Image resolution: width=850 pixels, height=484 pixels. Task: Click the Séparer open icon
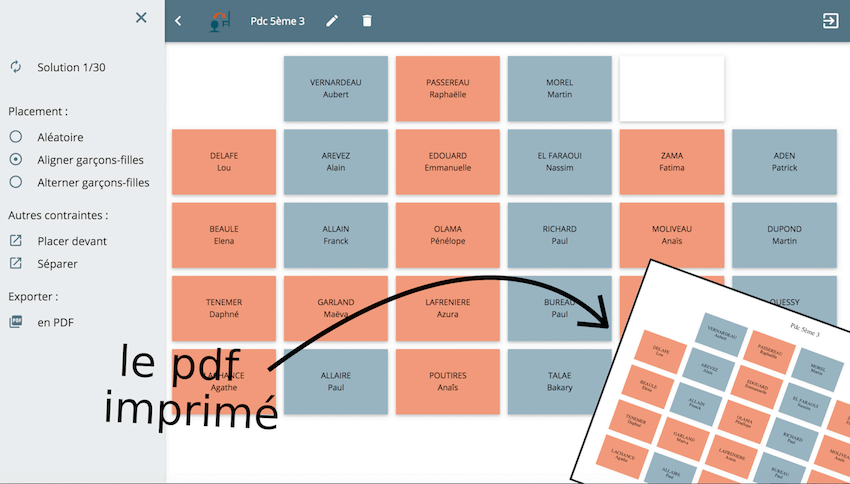16,263
